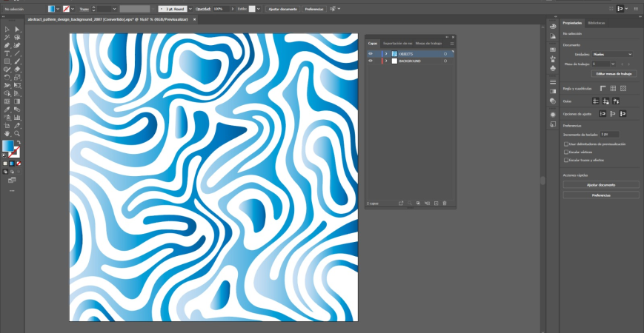This screenshot has height=333, width=644.
Task: Select the Type tool
Action: (x=7, y=53)
